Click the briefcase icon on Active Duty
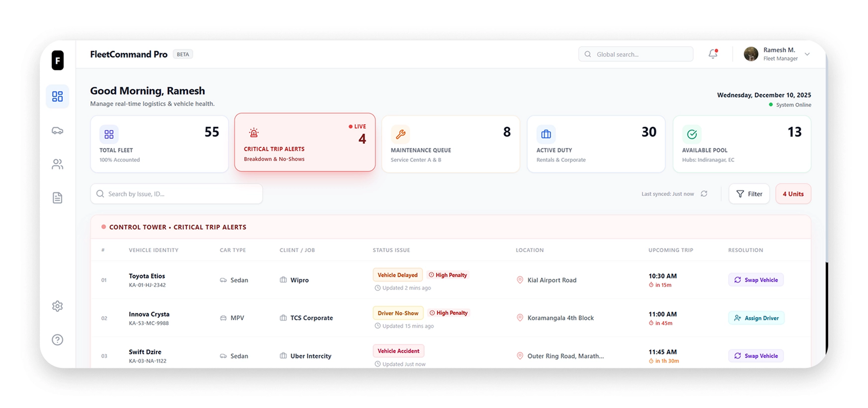 click(x=546, y=134)
